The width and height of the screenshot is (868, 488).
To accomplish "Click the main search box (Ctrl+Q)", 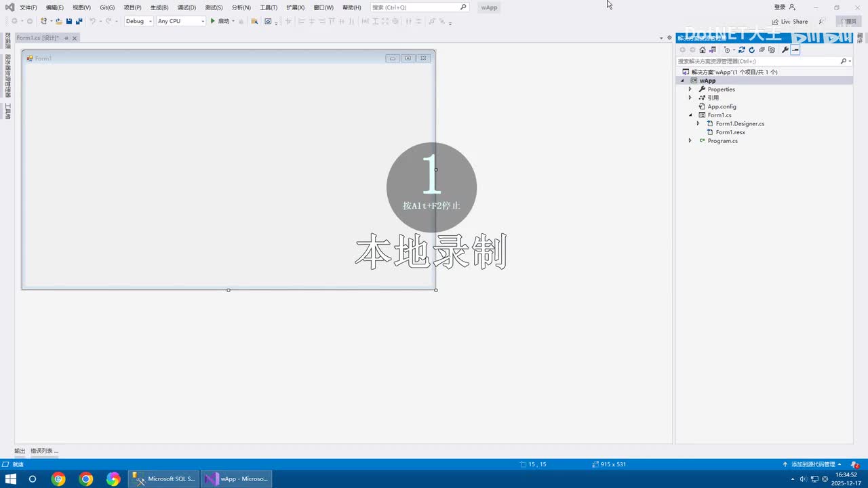I will pyautogui.click(x=420, y=7).
